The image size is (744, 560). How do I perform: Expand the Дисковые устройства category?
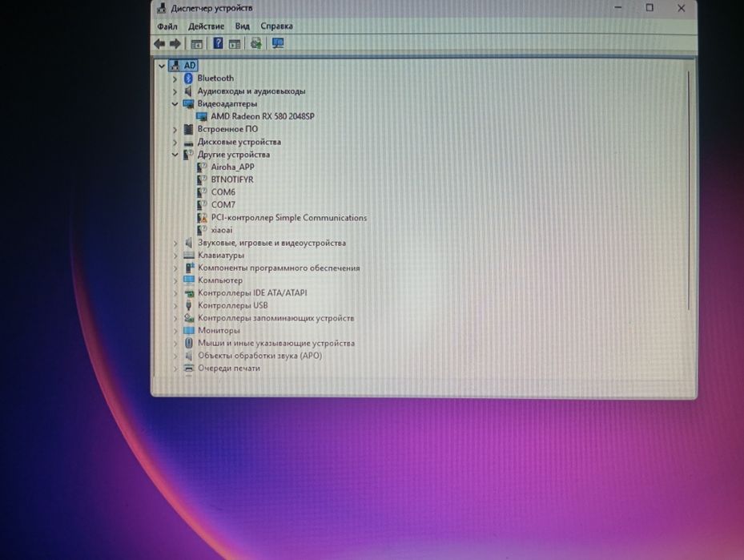175,142
